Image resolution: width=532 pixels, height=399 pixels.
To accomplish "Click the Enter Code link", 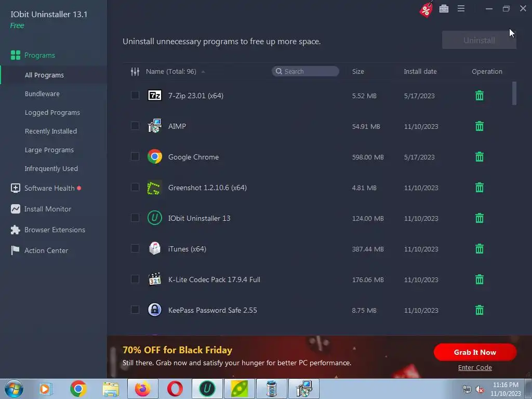I will tap(475, 367).
